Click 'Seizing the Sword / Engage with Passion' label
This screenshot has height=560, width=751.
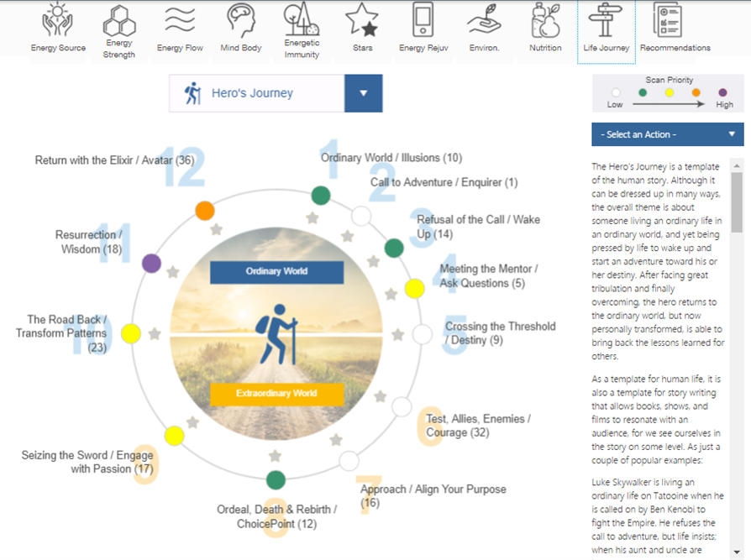point(87,462)
